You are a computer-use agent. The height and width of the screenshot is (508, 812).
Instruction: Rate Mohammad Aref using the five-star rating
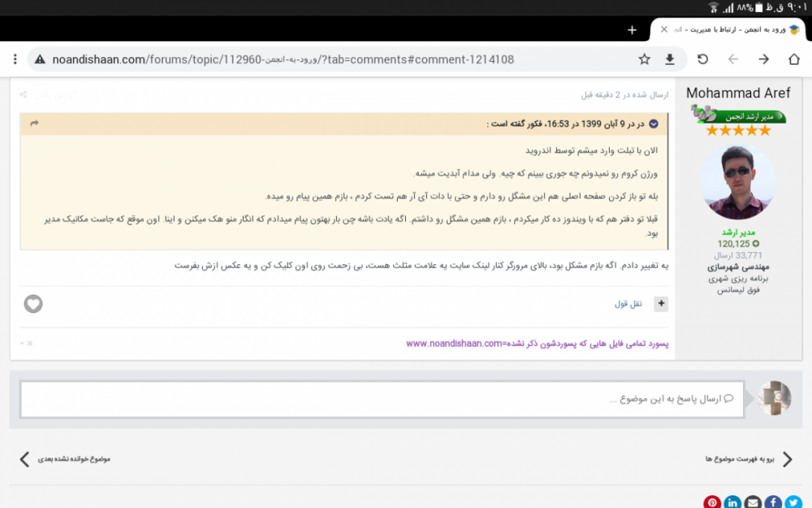coord(738,129)
